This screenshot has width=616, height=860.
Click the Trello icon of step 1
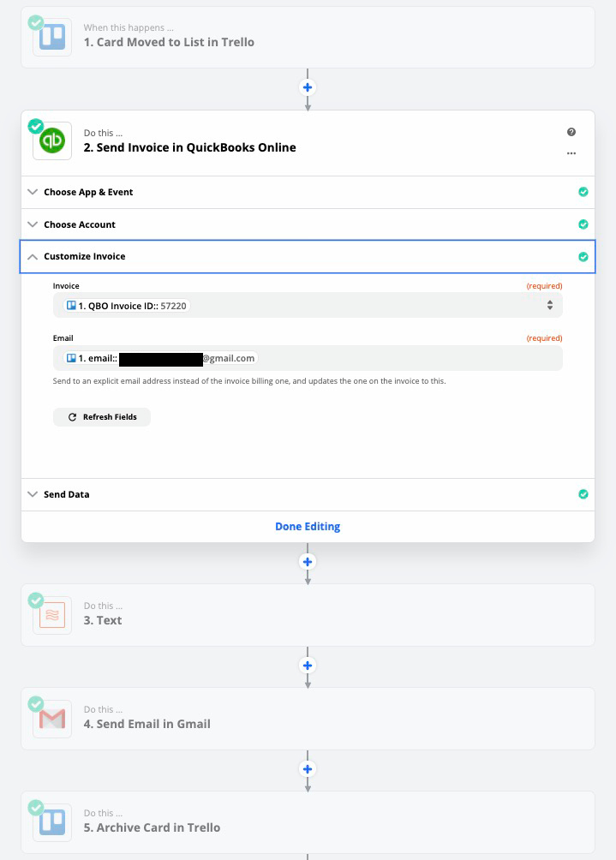(x=52, y=38)
